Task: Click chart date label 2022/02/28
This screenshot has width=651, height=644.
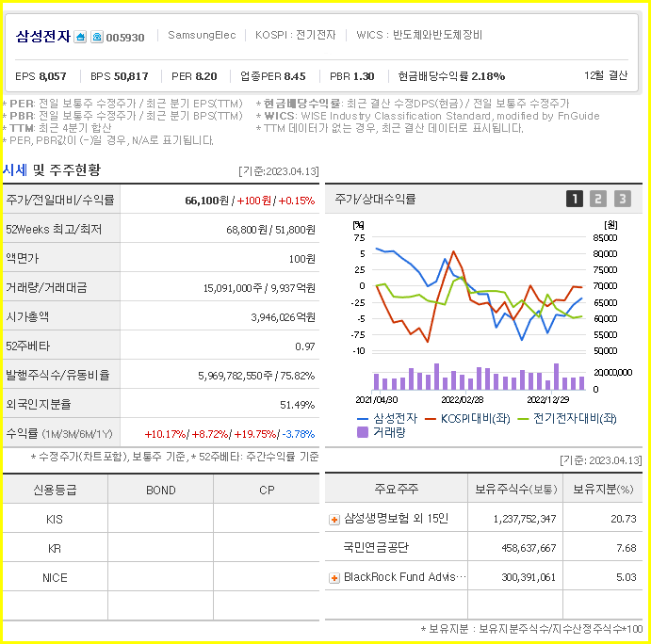Action: [x=462, y=400]
